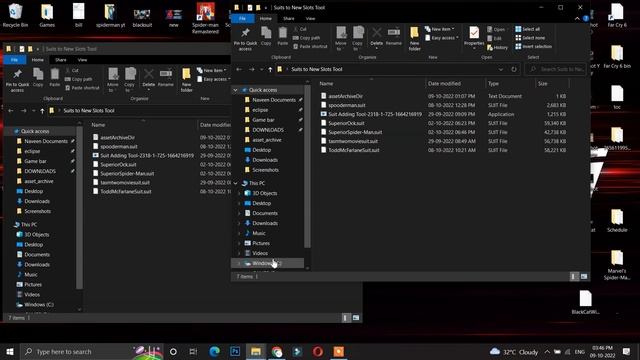Click the Help icon in front window
Image resolution: width=640 pixels, height=360 pixels.
586,19
